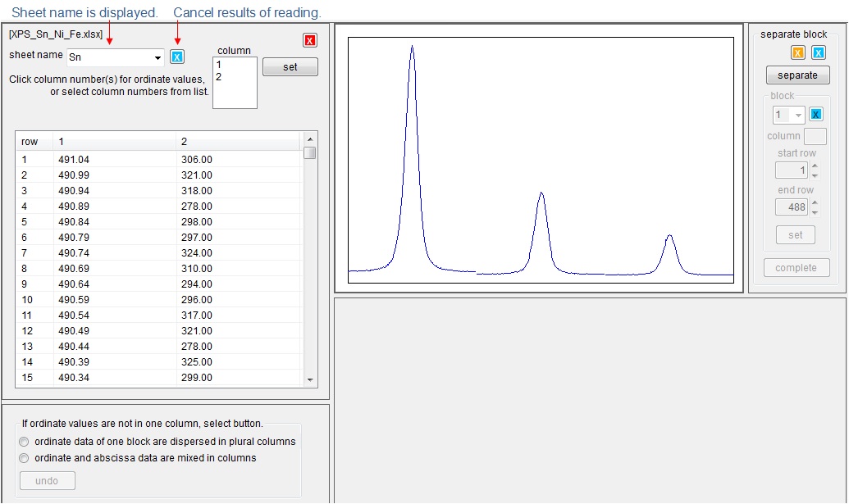This screenshot has width=849, height=504.
Task: Click top blue X icon beside orange X
Action: pyautogui.click(x=818, y=53)
